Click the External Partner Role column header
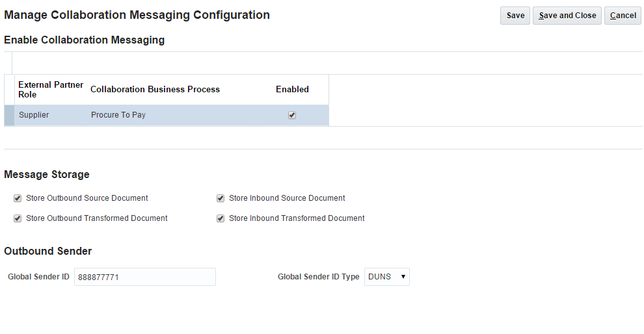This screenshot has height=334, width=644. [51, 90]
